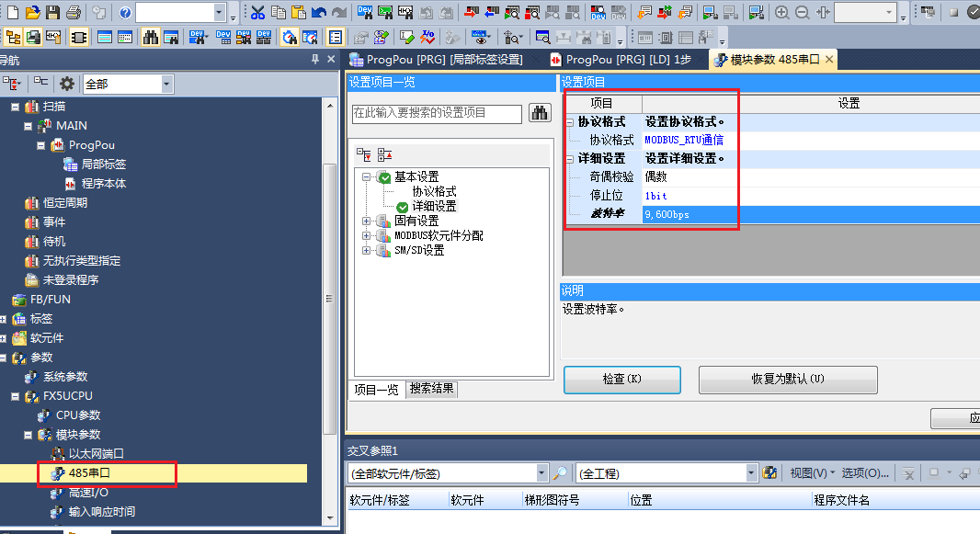
Task: Click the Cut scissors icon
Action: (x=257, y=12)
